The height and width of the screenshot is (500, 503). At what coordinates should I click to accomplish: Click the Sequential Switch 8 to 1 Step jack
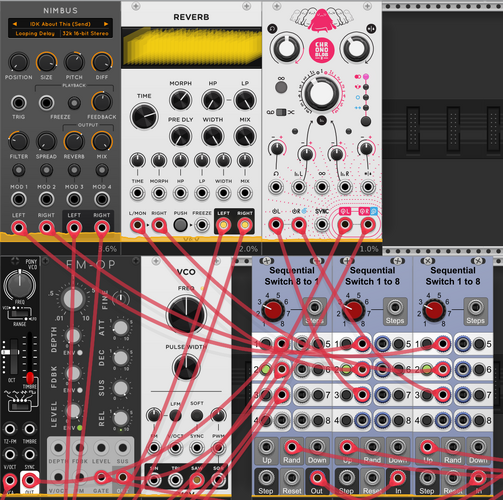(x=266, y=478)
